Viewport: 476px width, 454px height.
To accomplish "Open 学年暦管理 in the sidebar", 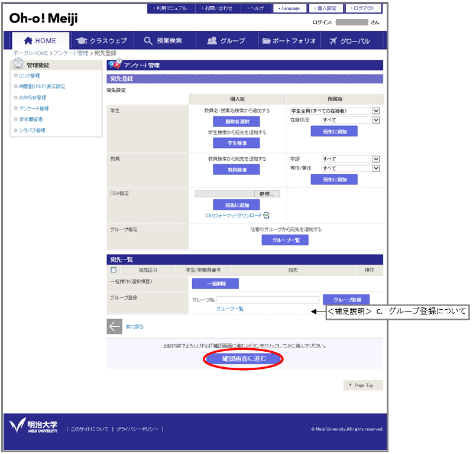I will [x=31, y=119].
